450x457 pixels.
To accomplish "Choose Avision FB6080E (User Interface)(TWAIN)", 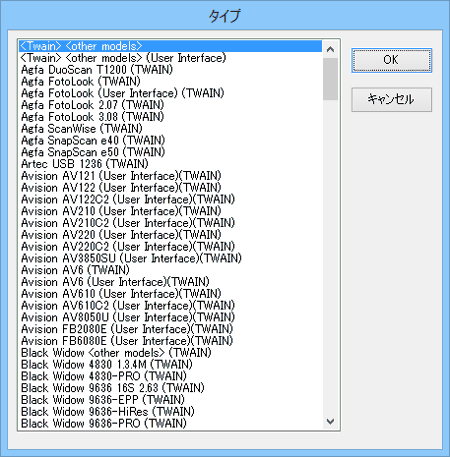I will (x=170, y=341).
